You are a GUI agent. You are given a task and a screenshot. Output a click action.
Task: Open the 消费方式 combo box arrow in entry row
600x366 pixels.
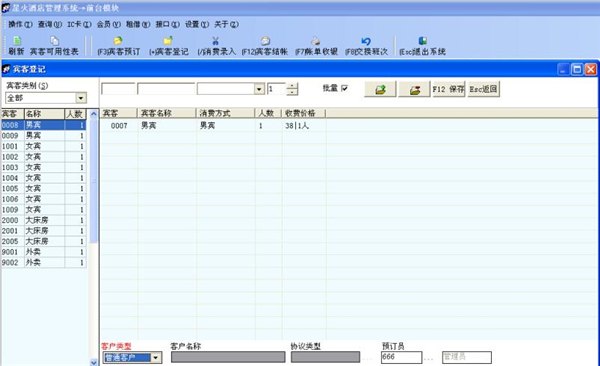tap(259, 89)
